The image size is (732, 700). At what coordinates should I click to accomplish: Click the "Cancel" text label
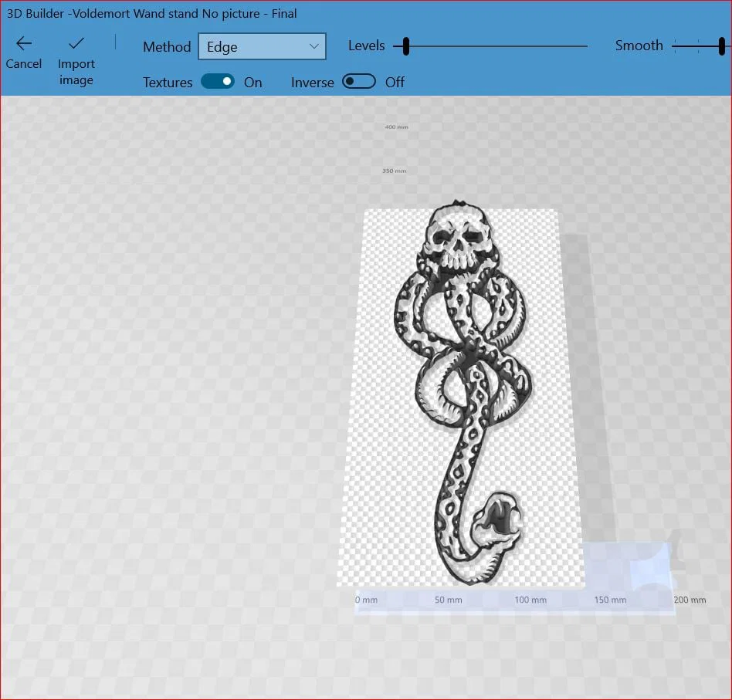tap(24, 64)
